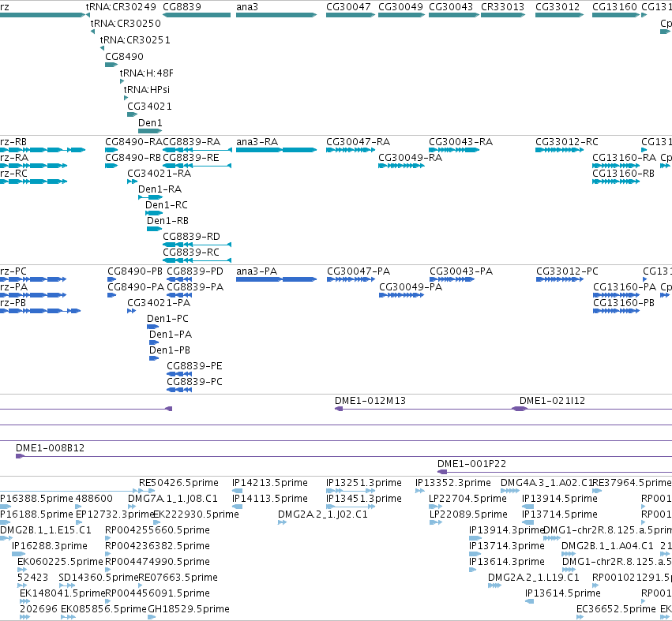Select the ana3 gene label
Viewport: 672px width, 621px height.
[x=247, y=7]
